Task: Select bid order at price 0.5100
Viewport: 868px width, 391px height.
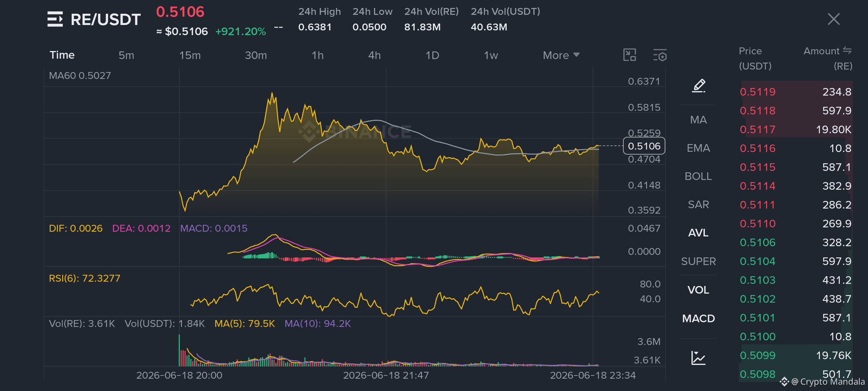Action: pos(796,336)
